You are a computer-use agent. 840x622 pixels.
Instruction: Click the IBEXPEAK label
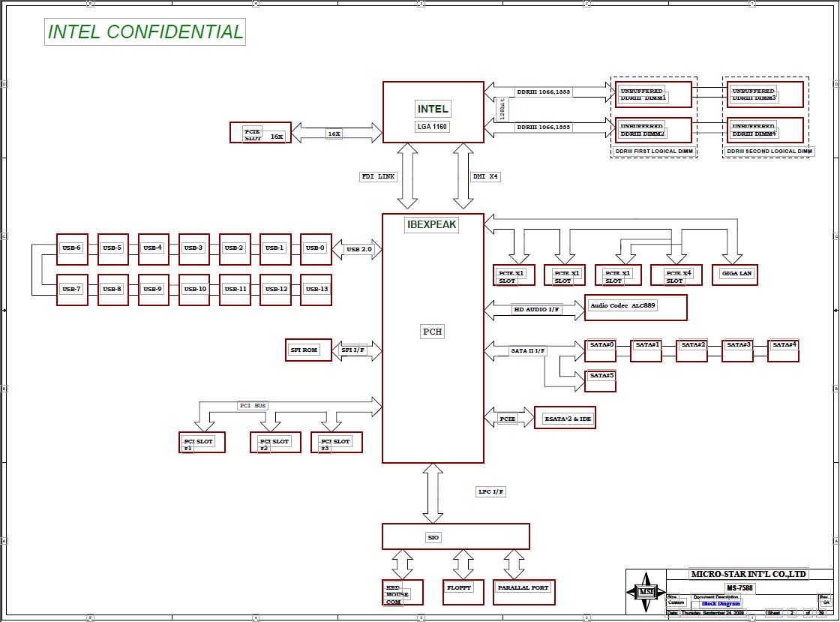pyautogui.click(x=432, y=224)
